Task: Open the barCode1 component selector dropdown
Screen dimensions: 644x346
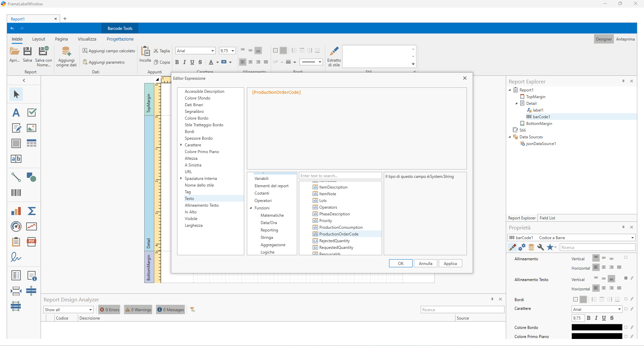Action: point(633,238)
